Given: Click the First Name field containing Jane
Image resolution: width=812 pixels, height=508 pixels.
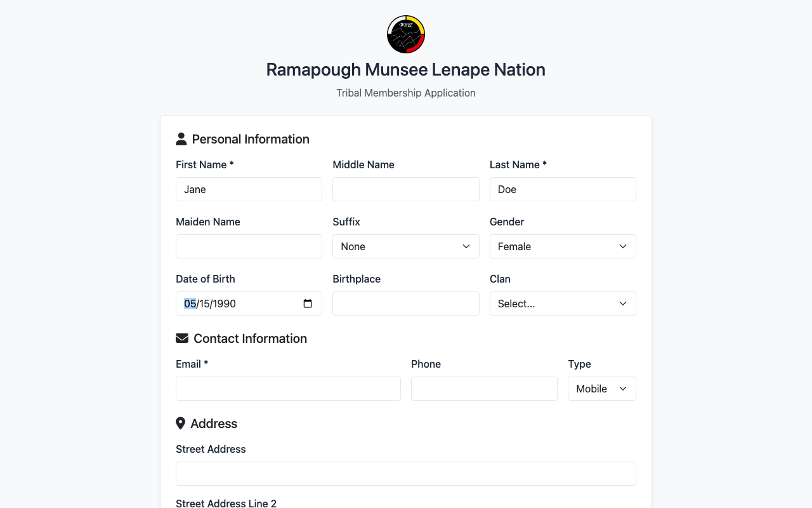Looking at the screenshot, I should tap(249, 189).
